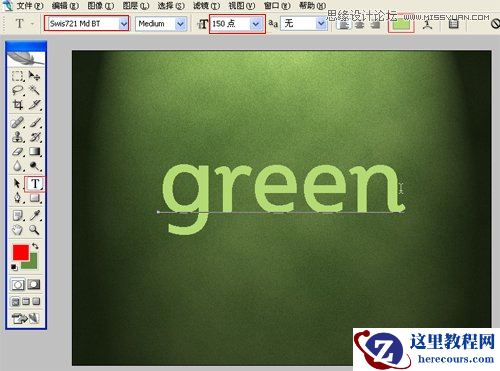Center align the text

(359, 25)
